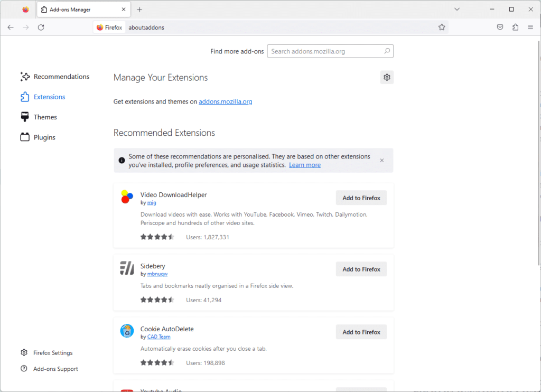Image resolution: width=541 pixels, height=392 pixels.
Task: Click Users: 41,294 text
Action: (x=203, y=300)
